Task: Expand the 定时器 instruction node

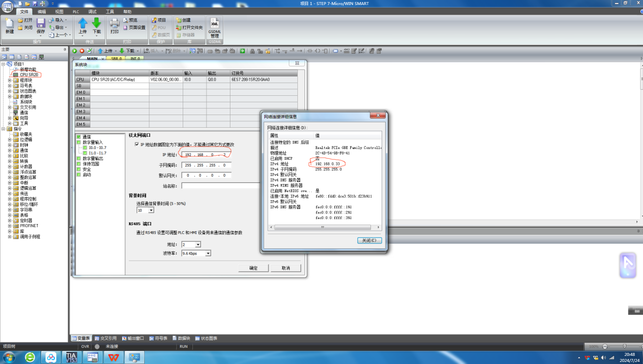Action: pyautogui.click(x=10, y=221)
